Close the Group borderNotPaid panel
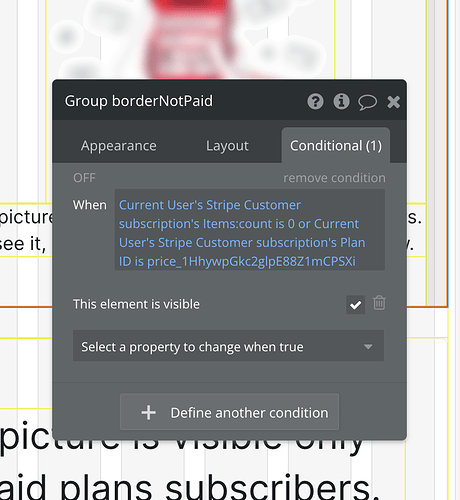460x500 pixels. pos(393,102)
